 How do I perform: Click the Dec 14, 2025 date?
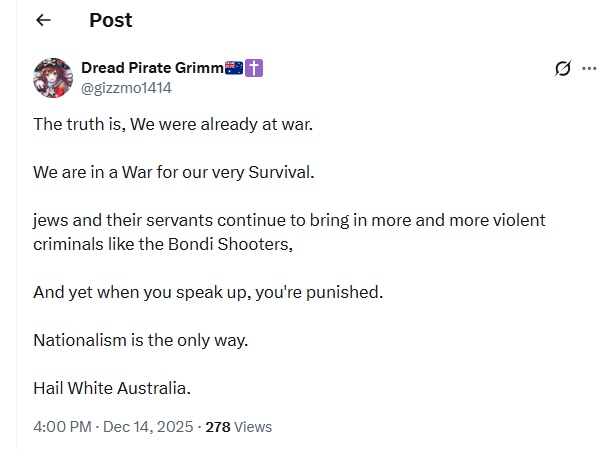148,426
